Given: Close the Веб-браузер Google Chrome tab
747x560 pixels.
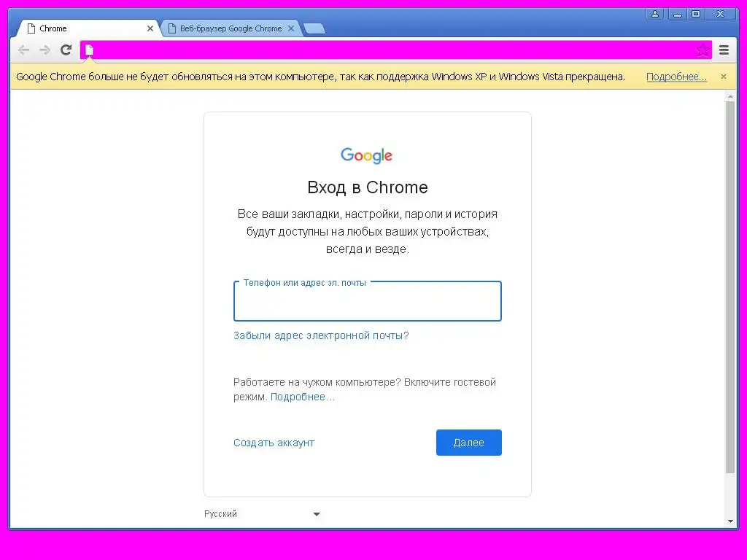Looking at the screenshot, I should click(291, 28).
